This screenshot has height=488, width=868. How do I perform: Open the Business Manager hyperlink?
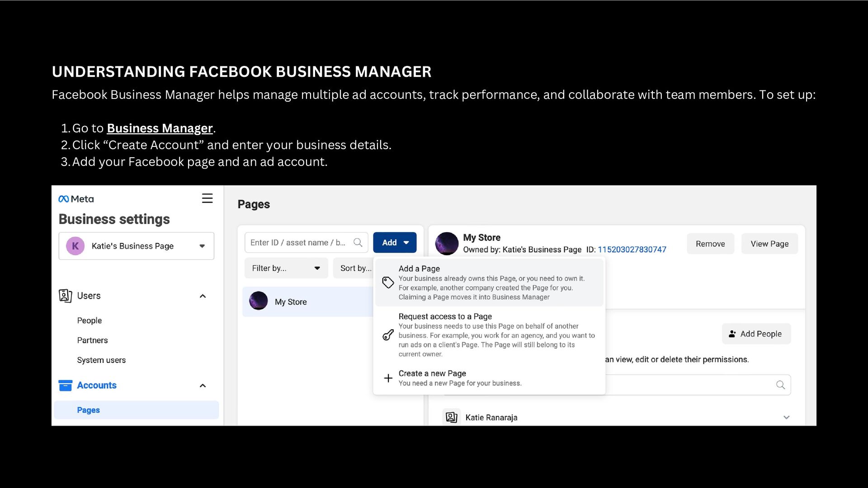coord(160,128)
